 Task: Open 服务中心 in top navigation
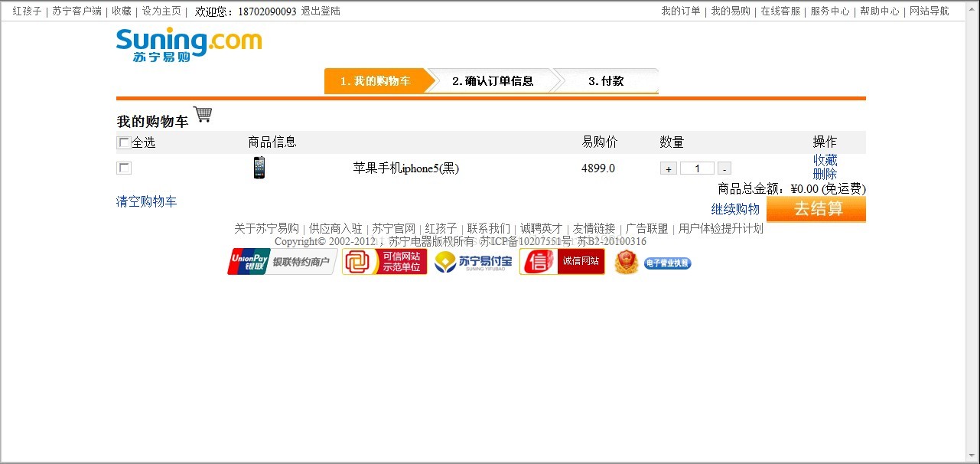830,11
